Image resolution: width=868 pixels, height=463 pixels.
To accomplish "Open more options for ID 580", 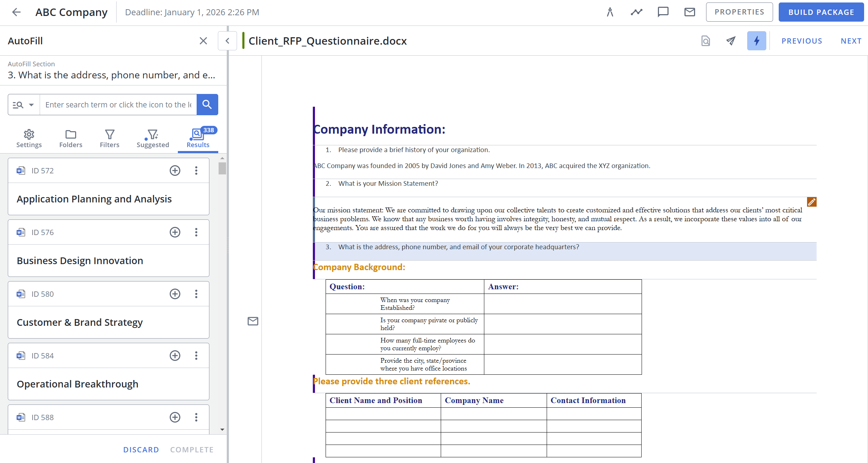I will [x=196, y=294].
